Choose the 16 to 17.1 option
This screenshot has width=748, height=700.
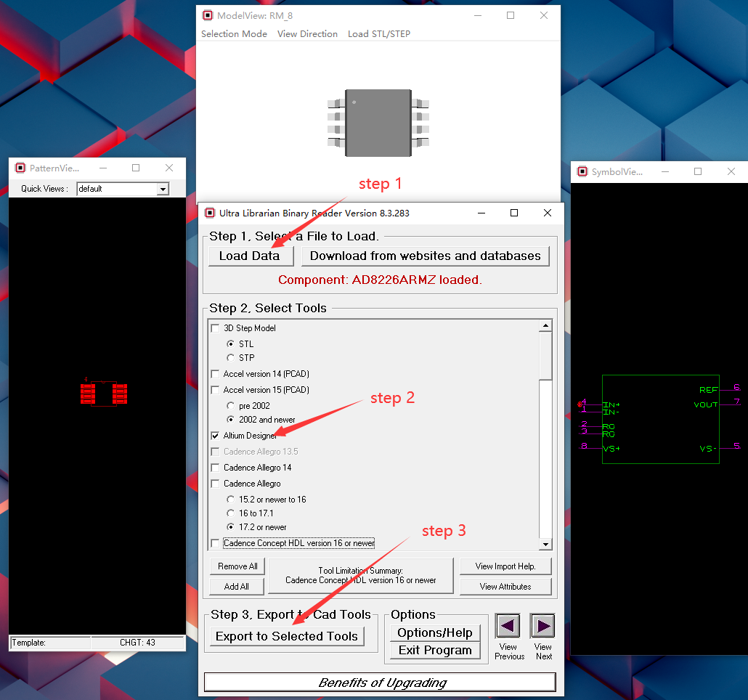click(231, 513)
